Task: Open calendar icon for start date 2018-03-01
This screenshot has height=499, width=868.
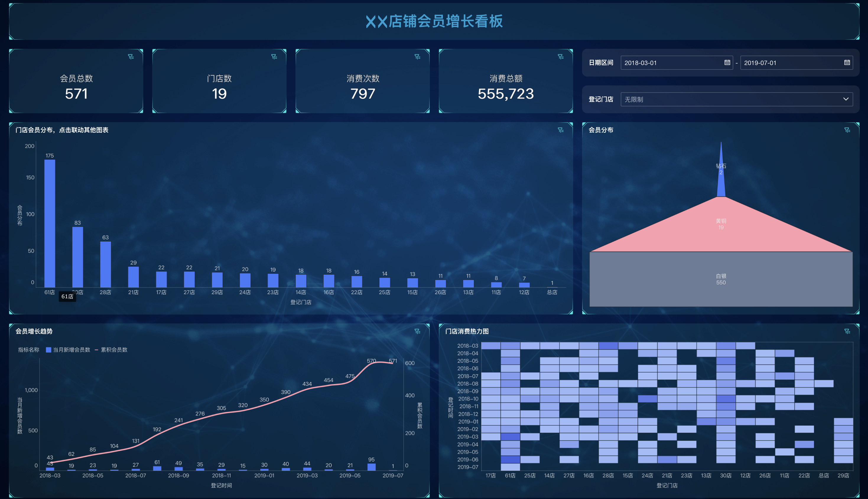Action: tap(727, 63)
